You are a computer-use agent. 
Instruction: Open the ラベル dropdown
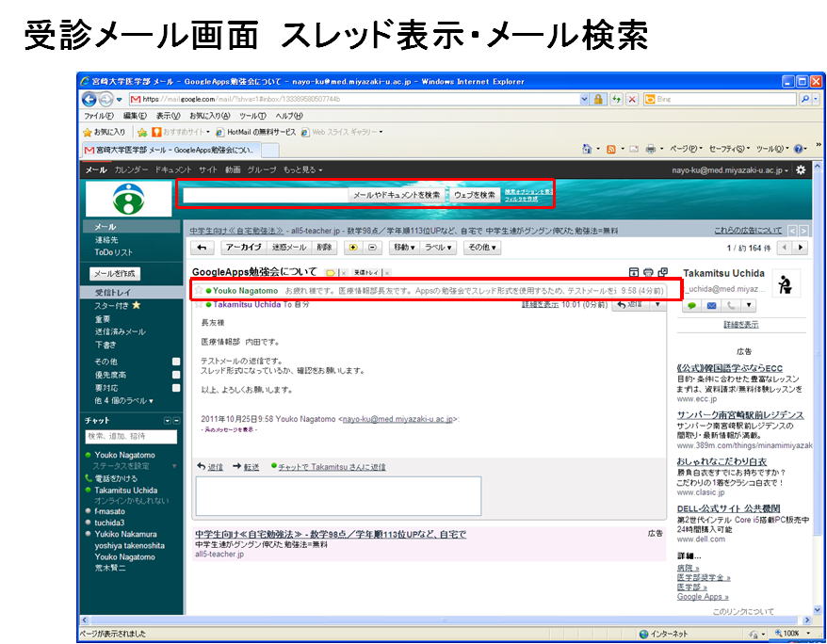click(x=437, y=248)
